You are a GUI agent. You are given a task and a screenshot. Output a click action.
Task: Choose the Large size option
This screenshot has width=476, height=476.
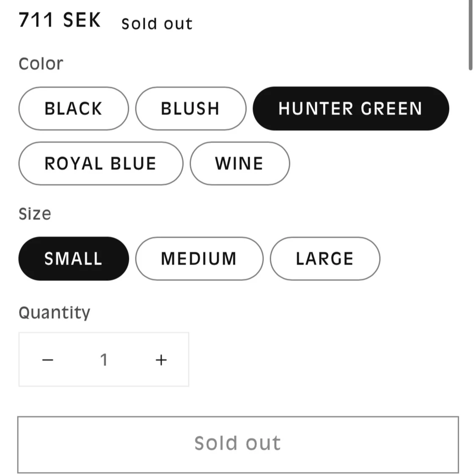coord(325,259)
